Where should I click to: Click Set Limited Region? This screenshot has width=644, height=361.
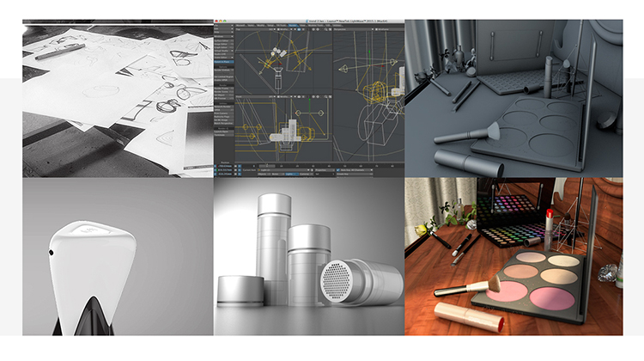[223, 76]
